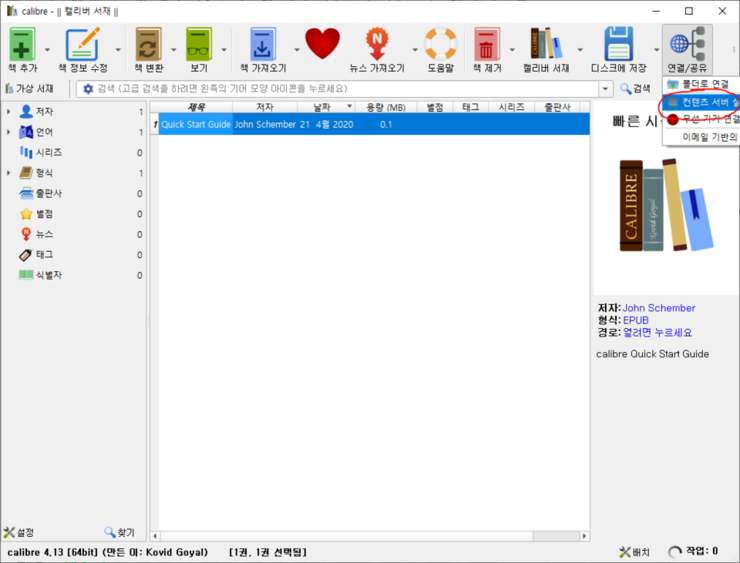The height and width of the screenshot is (563, 740).
Task: Open dropdown arrow next to 책 가져오기
Action: (297, 49)
